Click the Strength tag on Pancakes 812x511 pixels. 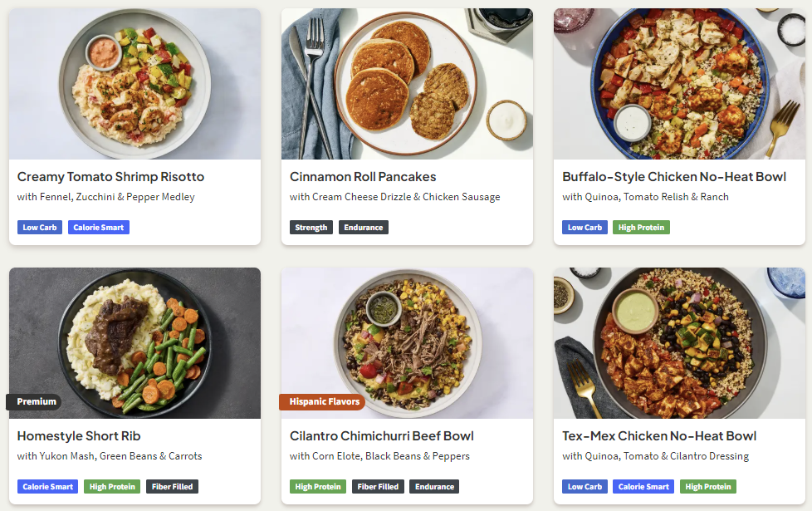click(x=311, y=228)
